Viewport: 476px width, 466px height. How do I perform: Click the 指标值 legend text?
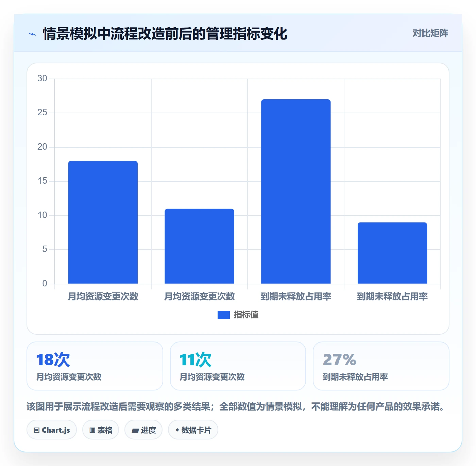pyautogui.click(x=246, y=315)
